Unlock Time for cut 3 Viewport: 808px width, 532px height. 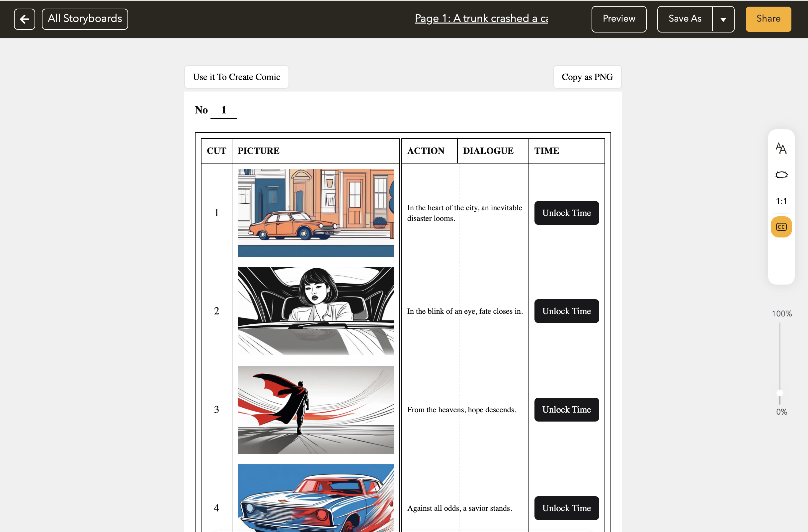[x=566, y=410]
